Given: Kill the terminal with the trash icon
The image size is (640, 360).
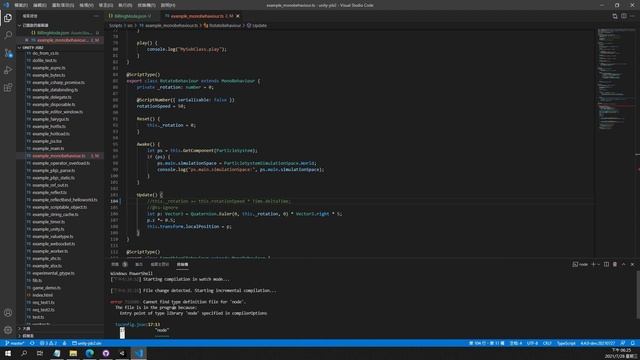Looking at the screenshot, I should pyautogui.click(x=615, y=264).
